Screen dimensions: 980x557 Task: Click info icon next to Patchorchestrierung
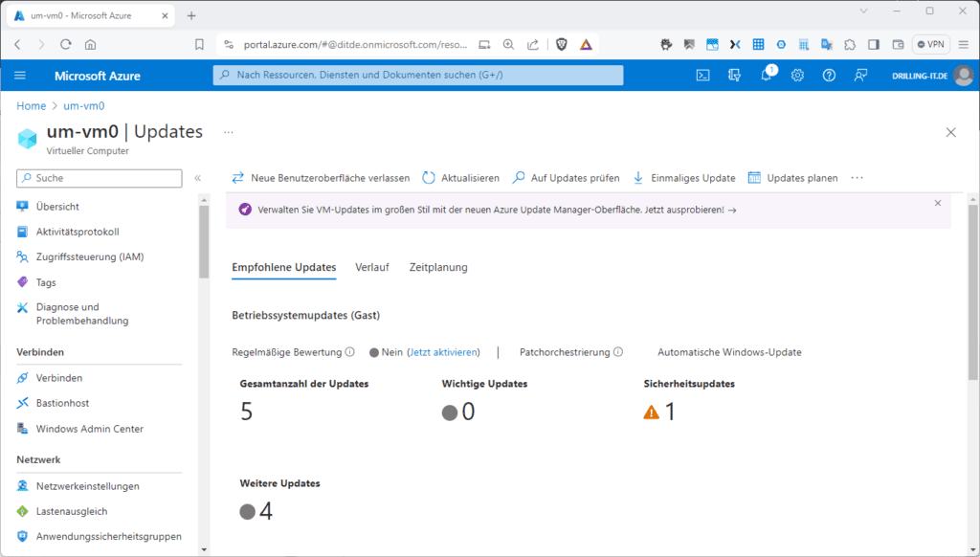tap(618, 352)
